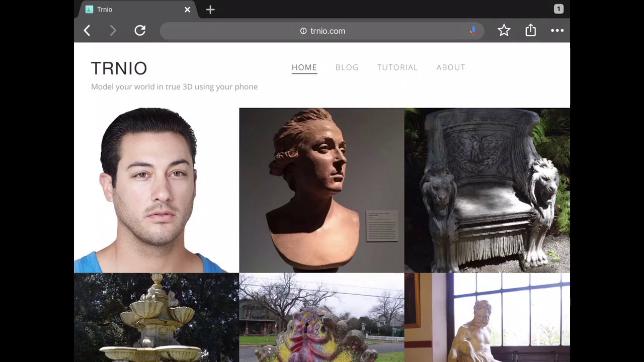Open the BLOG menu item
644x362 pixels.
point(347,67)
